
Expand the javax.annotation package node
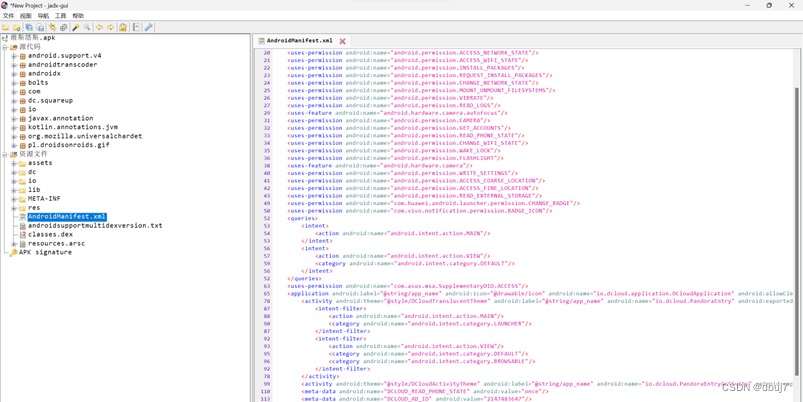(14, 118)
